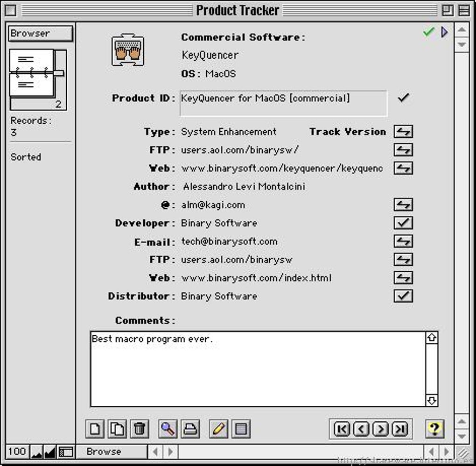Click Track Version swap arrows button

(x=403, y=132)
